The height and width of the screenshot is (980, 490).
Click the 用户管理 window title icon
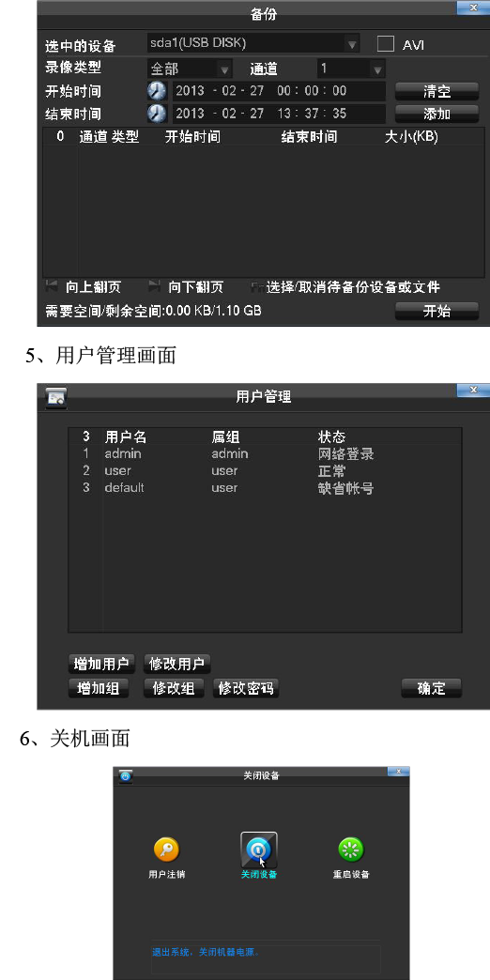(x=56, y=397)
